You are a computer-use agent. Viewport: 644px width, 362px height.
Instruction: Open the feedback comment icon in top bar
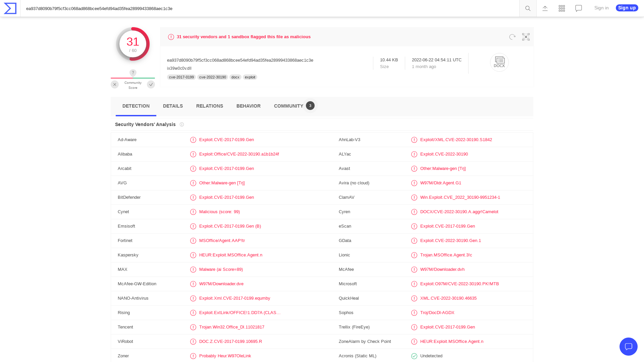pyautogui.click(x=578, y=8)
